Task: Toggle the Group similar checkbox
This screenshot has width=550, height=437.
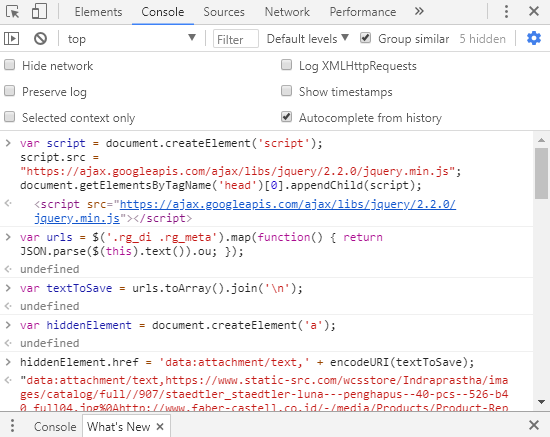Action: 365,38
